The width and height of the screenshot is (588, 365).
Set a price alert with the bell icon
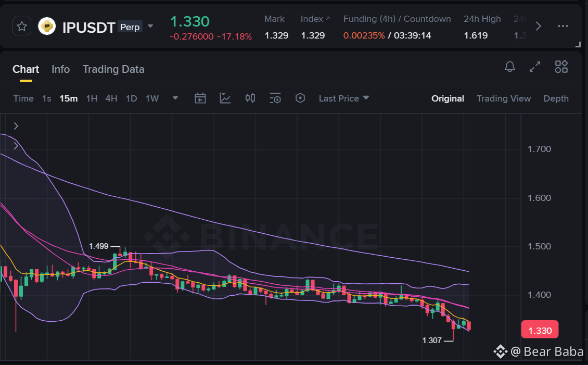click(x=509, y=67)
